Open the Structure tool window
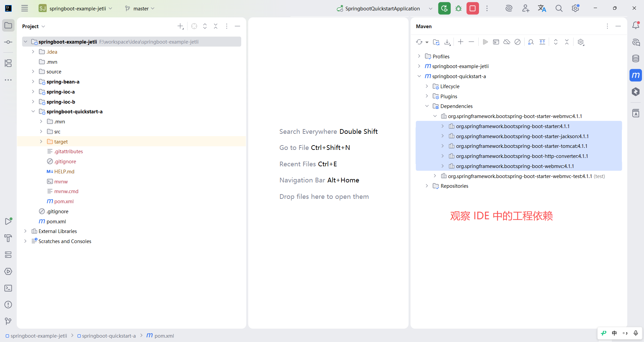Image resolution: width=644 pixels, height=342 pixels. click(8, 63)
